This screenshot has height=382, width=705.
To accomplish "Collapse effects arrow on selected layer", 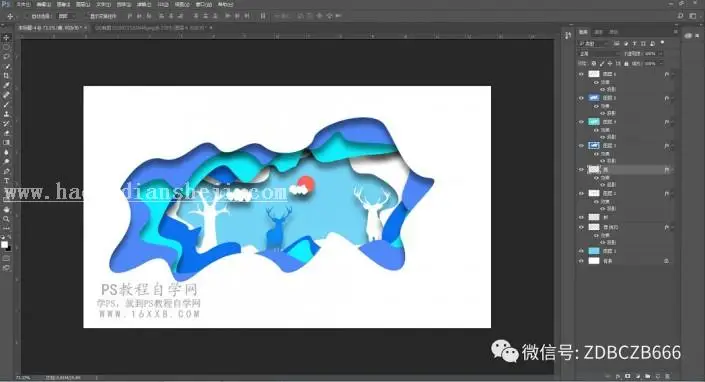I will click(673, 170).
